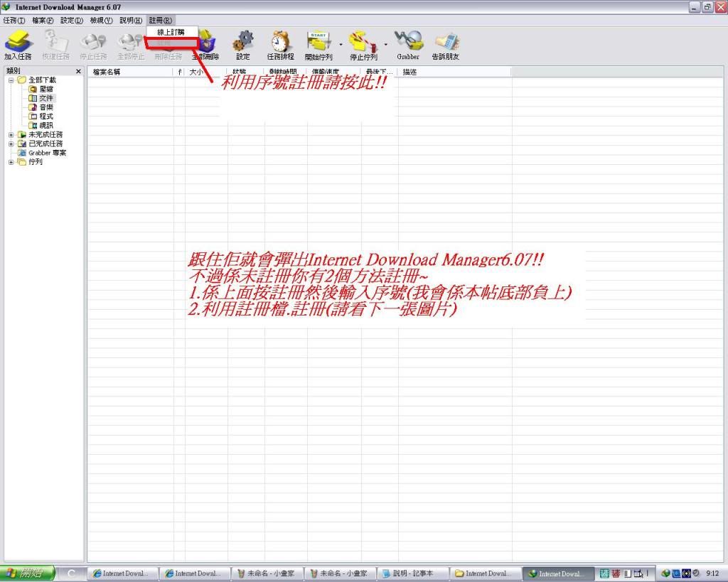Click the 全部刪除 delete all icon
The image size is (728, 582).
(205, 44)
